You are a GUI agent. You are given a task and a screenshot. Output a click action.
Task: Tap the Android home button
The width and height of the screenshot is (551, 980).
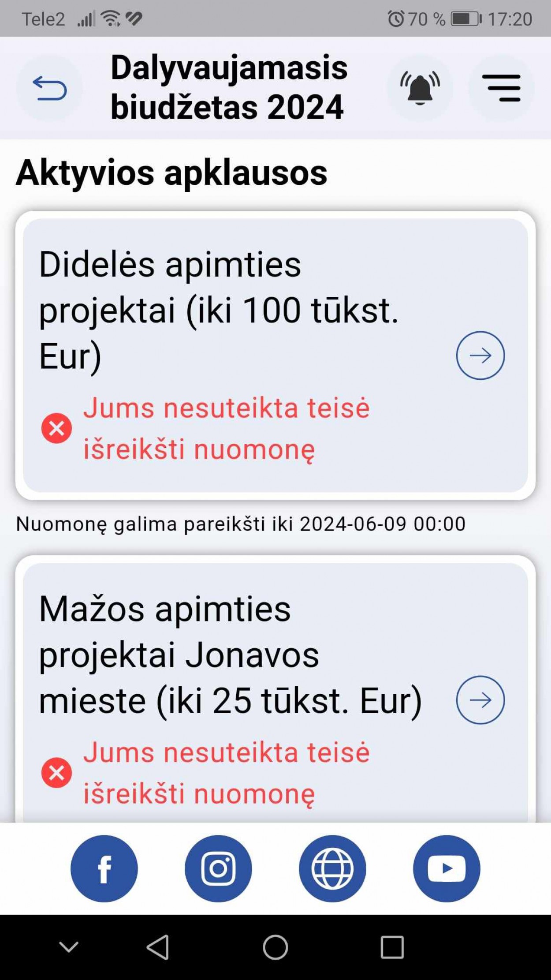[275, 947]
